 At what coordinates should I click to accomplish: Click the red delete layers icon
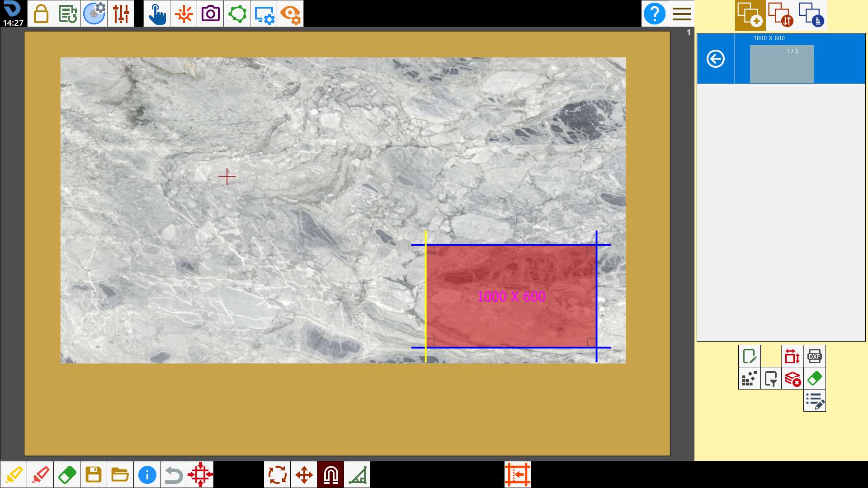[792, 378]
